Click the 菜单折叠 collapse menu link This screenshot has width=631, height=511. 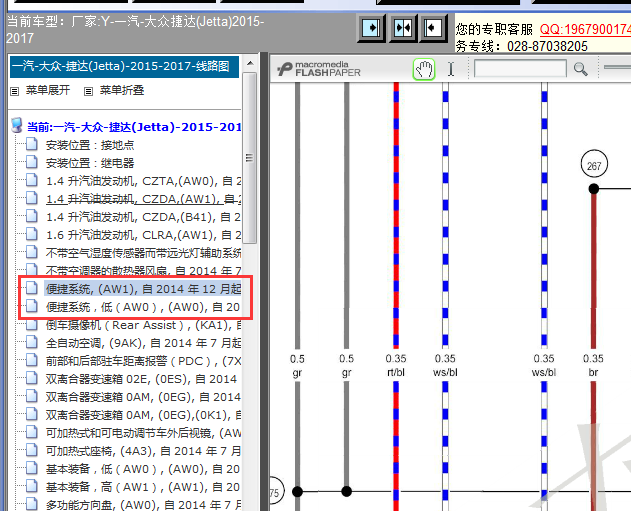[x=122, y=90]
